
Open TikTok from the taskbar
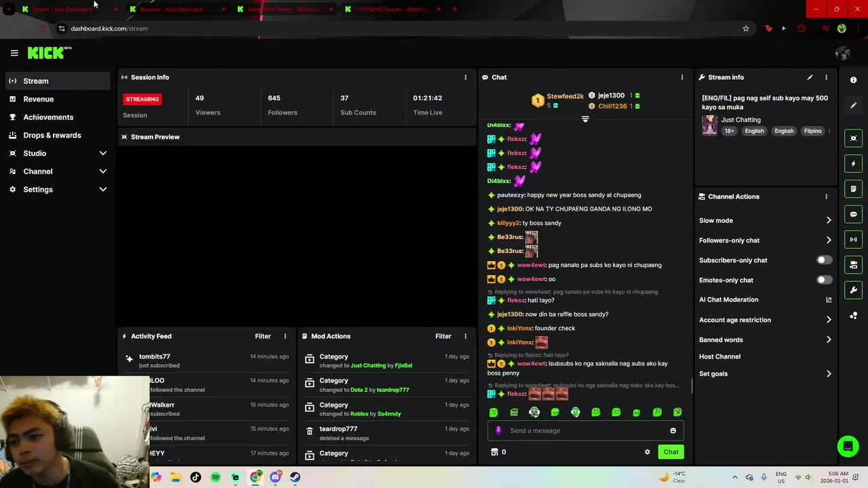(x=196, y=477)
